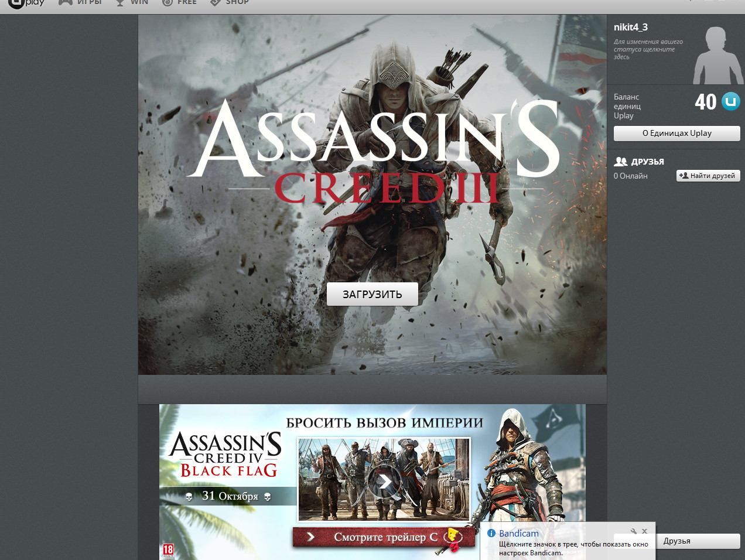745x560 pixels.
Task: Go to the SHOP tab
Action: pos(230,2)
